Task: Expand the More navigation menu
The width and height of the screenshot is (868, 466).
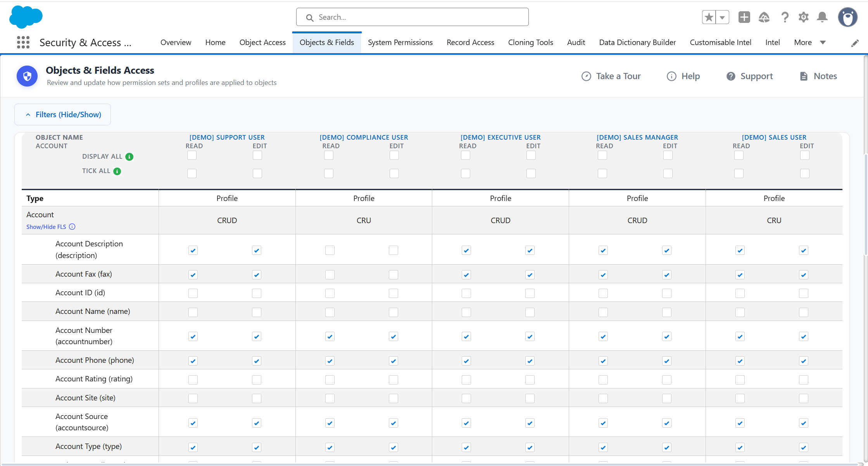Action: [810, 42]
